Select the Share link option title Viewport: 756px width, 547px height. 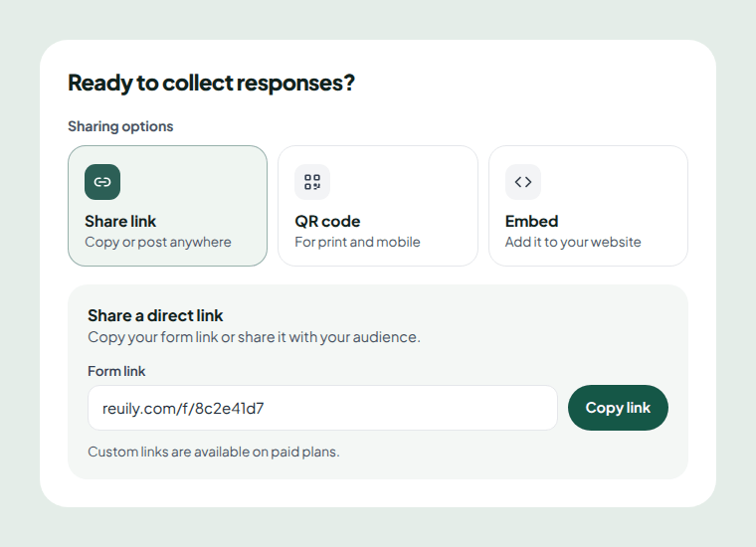click(x=120, y=221)
